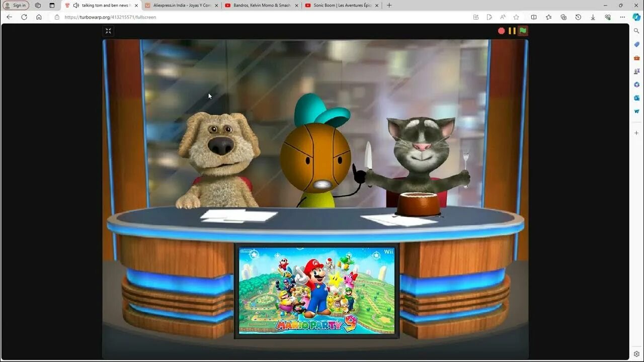The width and height of the screenshot is (644, 362).
Task: Open sidebar Microsoft 365 icon
Action: point(636,84)
